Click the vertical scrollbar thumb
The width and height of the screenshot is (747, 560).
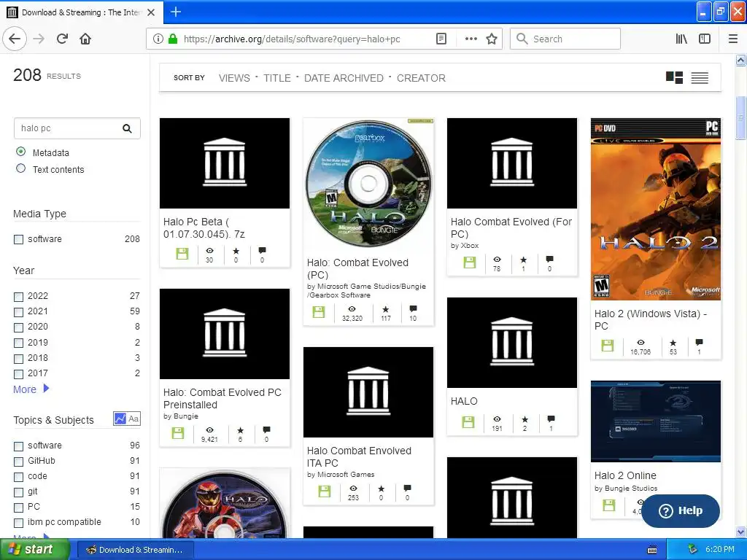(x=740, y=117)
